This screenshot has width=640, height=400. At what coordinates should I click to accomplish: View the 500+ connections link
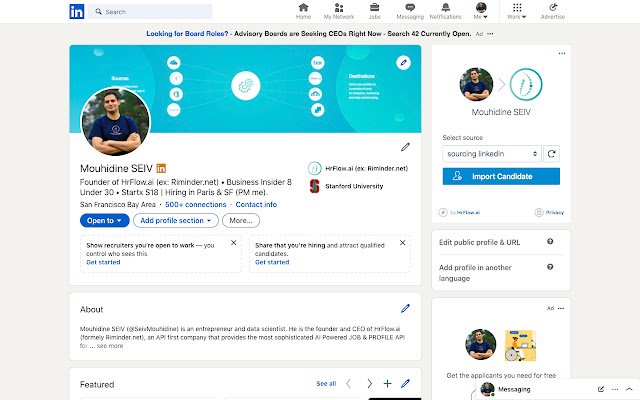point(196,204)
